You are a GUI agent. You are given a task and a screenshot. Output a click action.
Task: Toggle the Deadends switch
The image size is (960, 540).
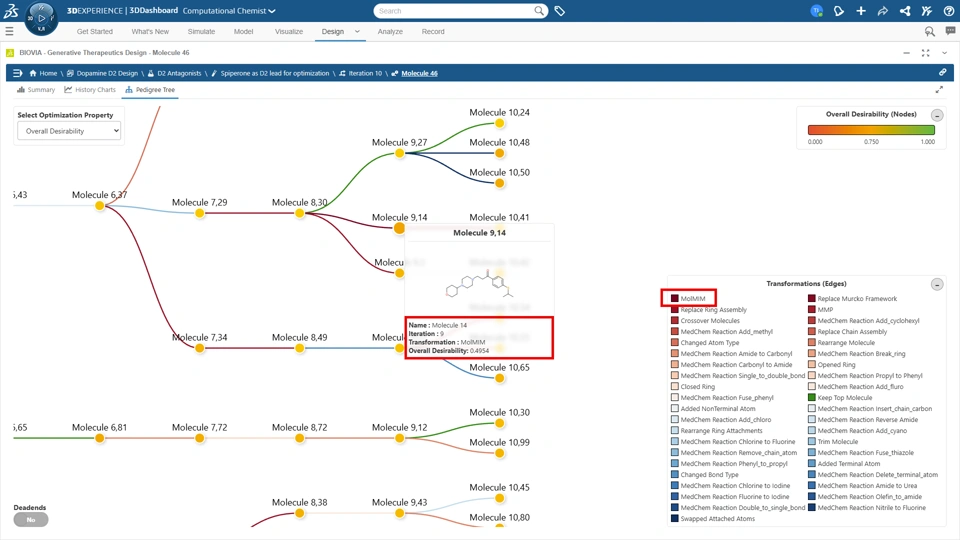[x=31, y=519]
